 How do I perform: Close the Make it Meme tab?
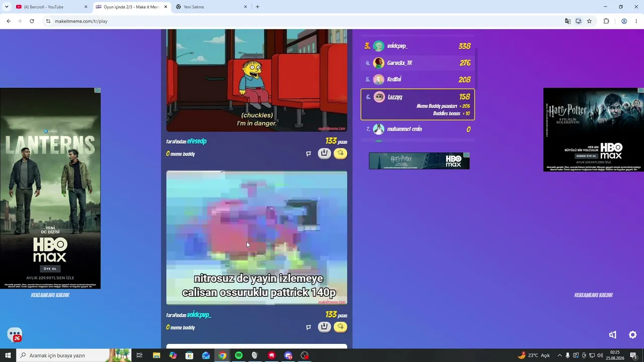click(166, 7)
